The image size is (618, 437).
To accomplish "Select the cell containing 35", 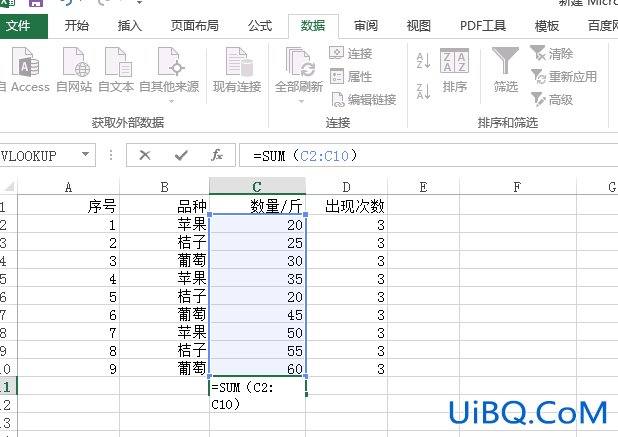I will tap(257, 279).
